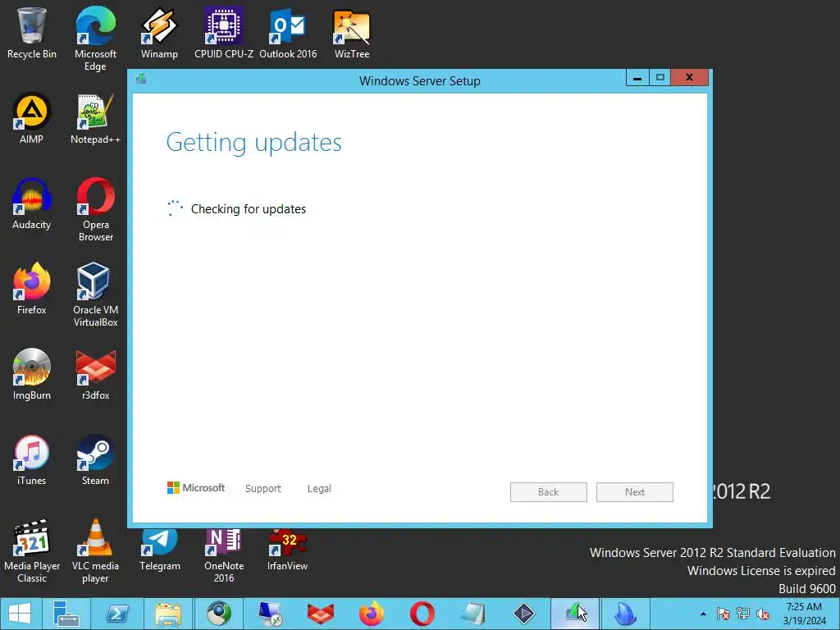The image size is (840, 630).
Task: Select the iTunes desktop shortcut
Action: (x=32, y=459)
